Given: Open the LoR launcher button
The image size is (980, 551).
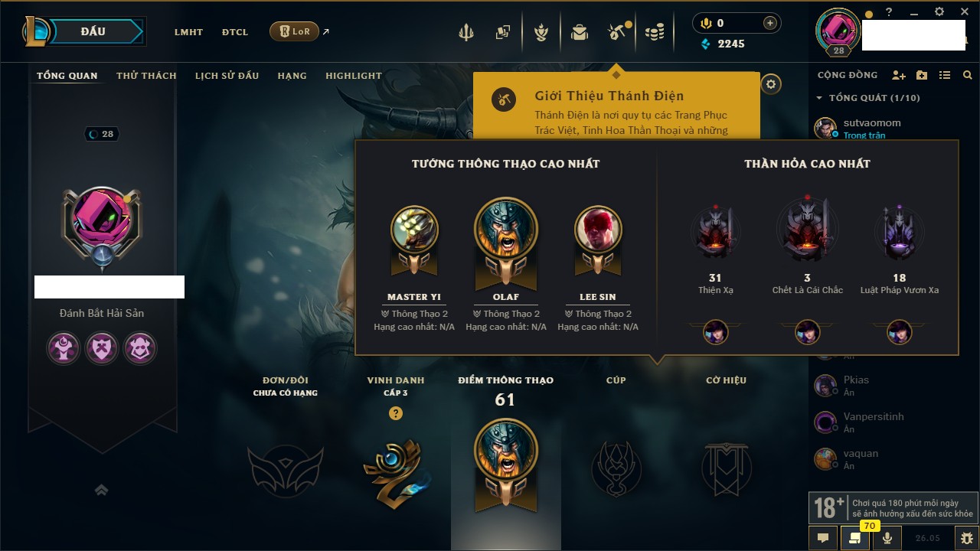Looking at the screenshot, I should tap(294, 31).
